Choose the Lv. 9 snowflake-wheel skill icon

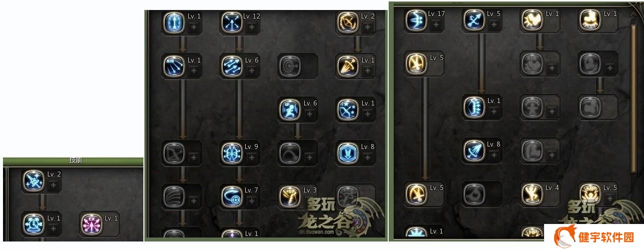coord(231,152)
